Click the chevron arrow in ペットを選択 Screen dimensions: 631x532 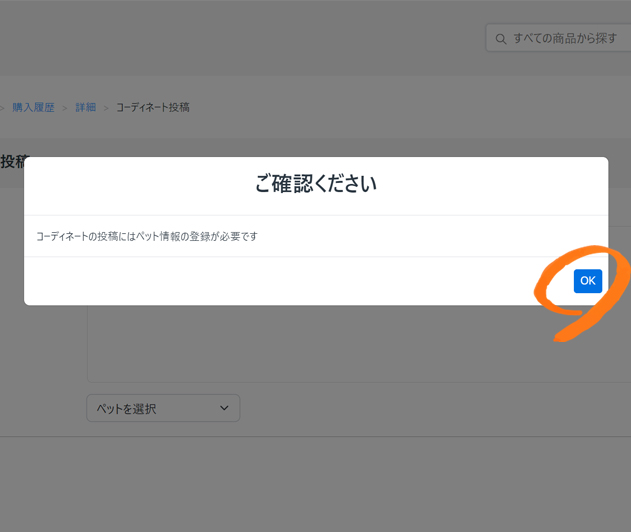coord(224,408)
